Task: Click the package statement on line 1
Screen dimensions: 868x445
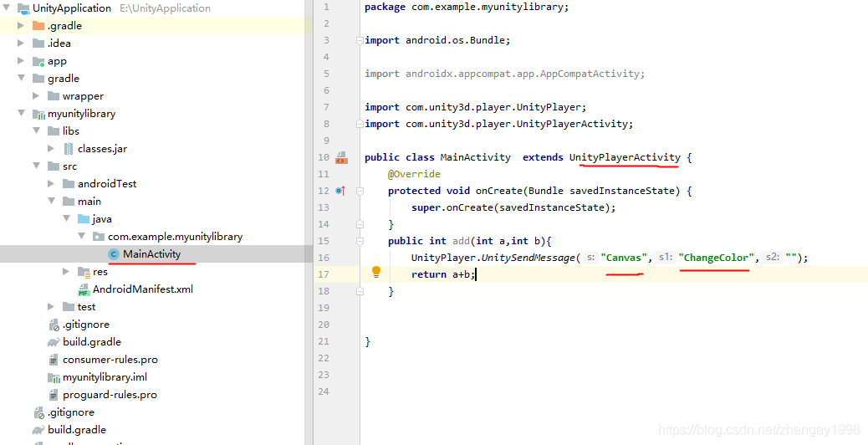Action: pyautogui.click(x=467, y=7)
